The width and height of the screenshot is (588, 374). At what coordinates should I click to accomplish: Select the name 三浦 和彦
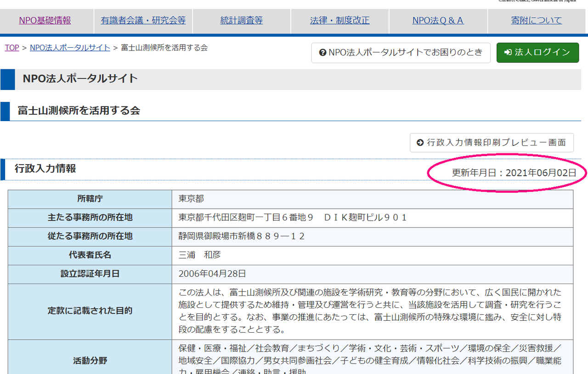point(200,255)
